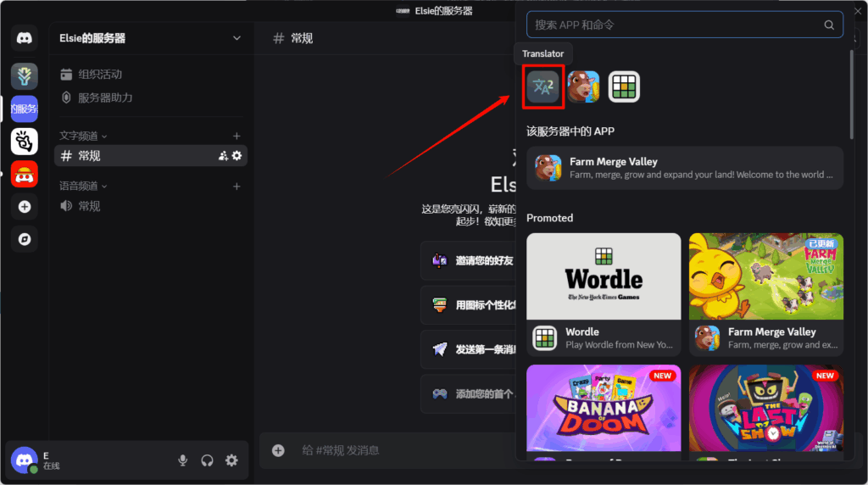This screenshot has width=868, height=485.
Task: Click the app launcher panel scrollbar
Action: click(851, 94)
